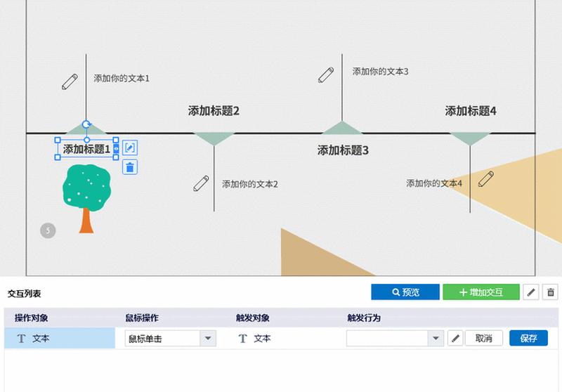Click the 鼠标单击 combo box field

tap(170, 338)
